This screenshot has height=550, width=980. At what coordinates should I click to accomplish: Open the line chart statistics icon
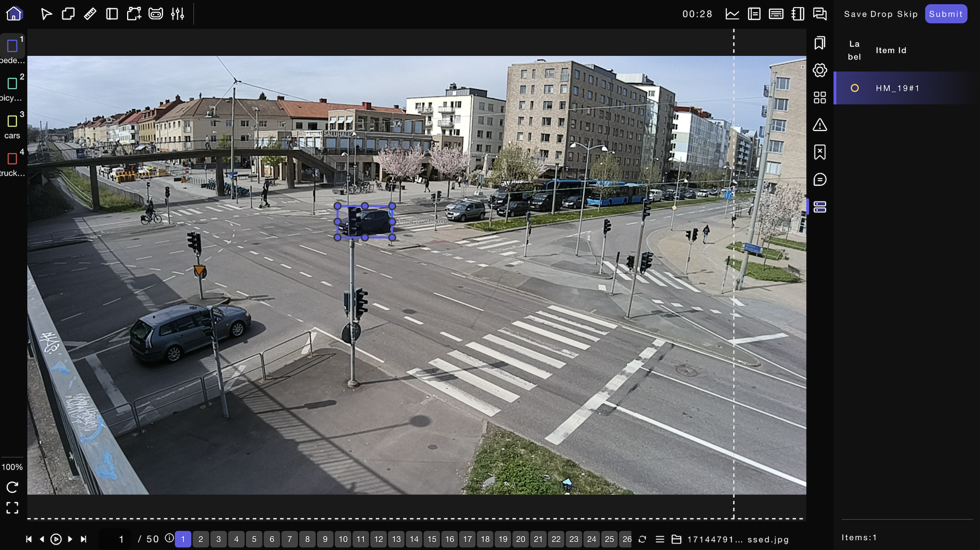pos(732,14)
